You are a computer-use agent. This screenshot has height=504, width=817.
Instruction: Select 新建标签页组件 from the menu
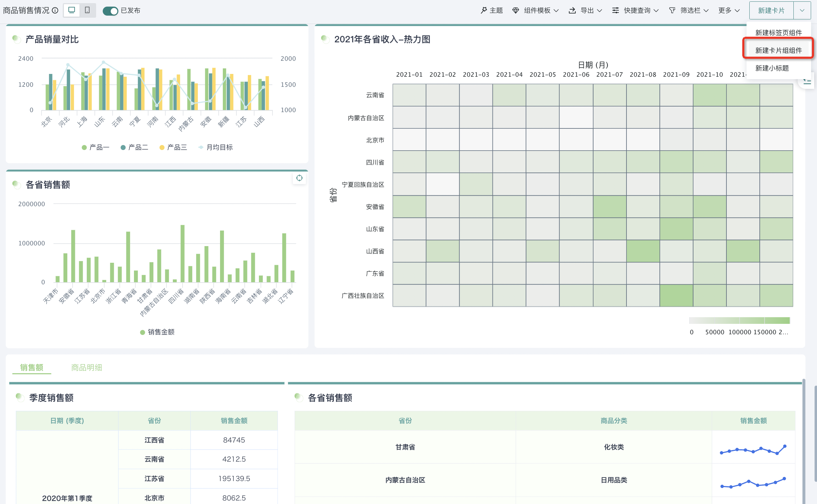point(778,33)
